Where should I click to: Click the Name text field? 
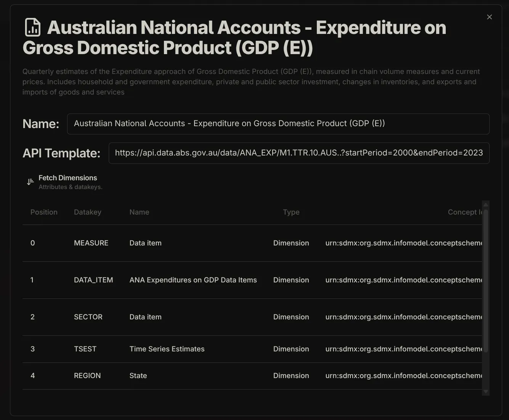tap(278, 124)
